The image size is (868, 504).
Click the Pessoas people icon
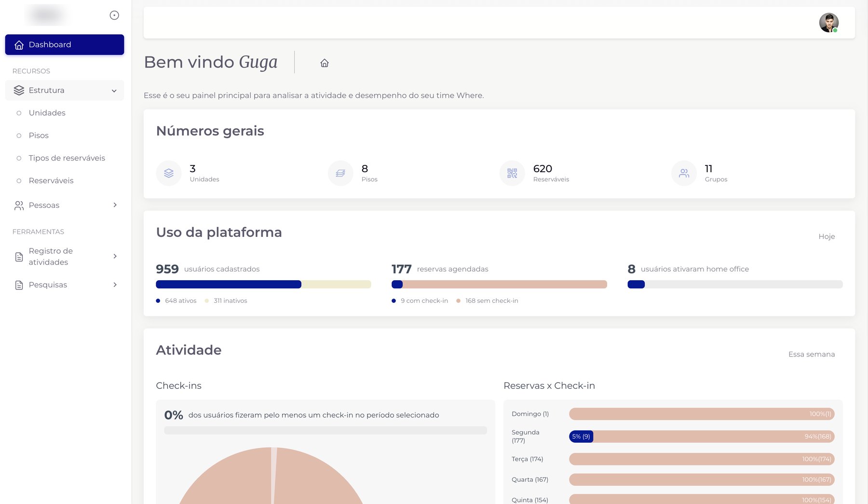[19, 205]
